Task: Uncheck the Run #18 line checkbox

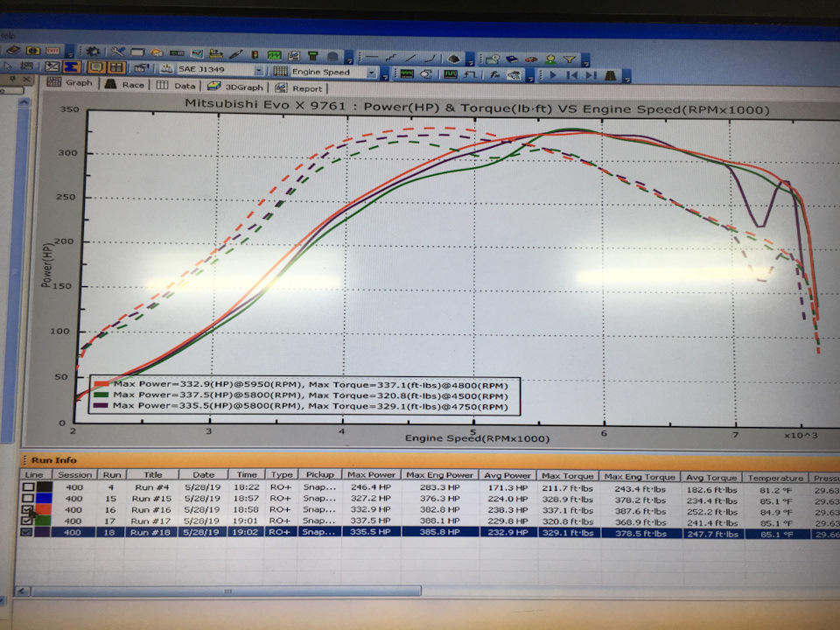Action: (x=26, y=532)
